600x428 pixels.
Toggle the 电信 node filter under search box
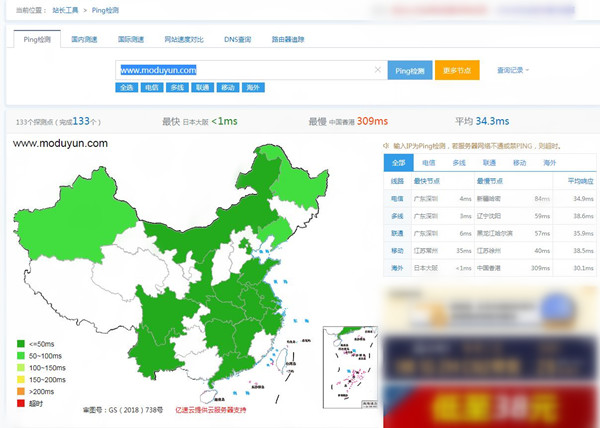pyautogui.click(x=152, y=88)
